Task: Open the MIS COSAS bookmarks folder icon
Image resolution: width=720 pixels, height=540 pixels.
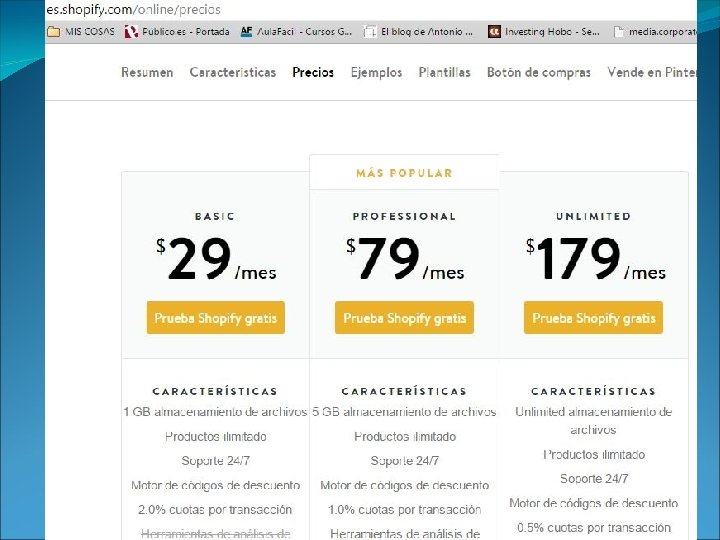Action: 53,32
